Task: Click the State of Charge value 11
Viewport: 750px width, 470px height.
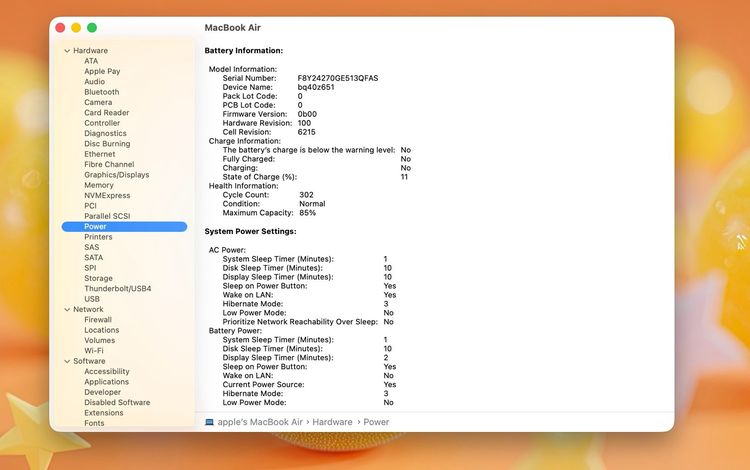Action: (404, 177)
